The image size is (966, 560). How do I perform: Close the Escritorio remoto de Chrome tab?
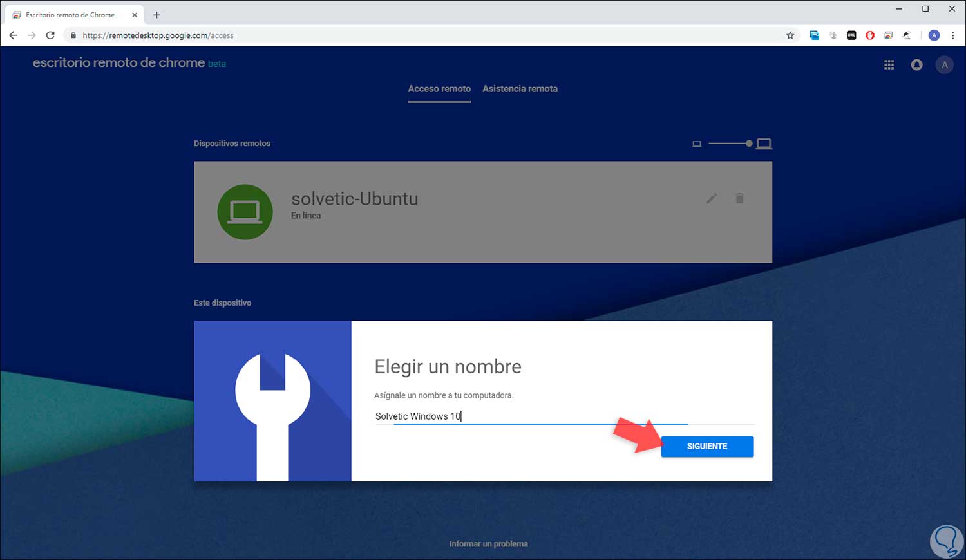click(134, 15)
